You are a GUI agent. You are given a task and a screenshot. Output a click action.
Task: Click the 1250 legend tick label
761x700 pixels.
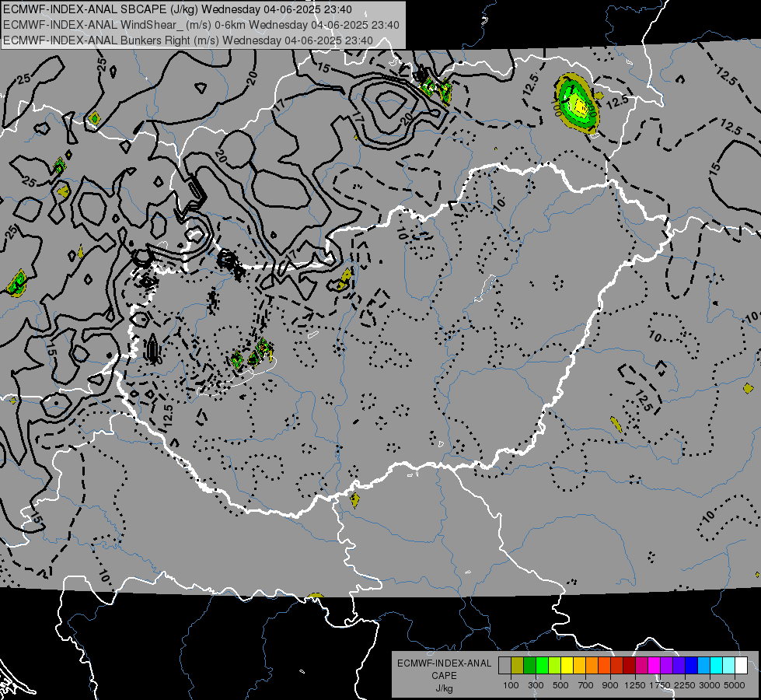(x=635, y=685)
